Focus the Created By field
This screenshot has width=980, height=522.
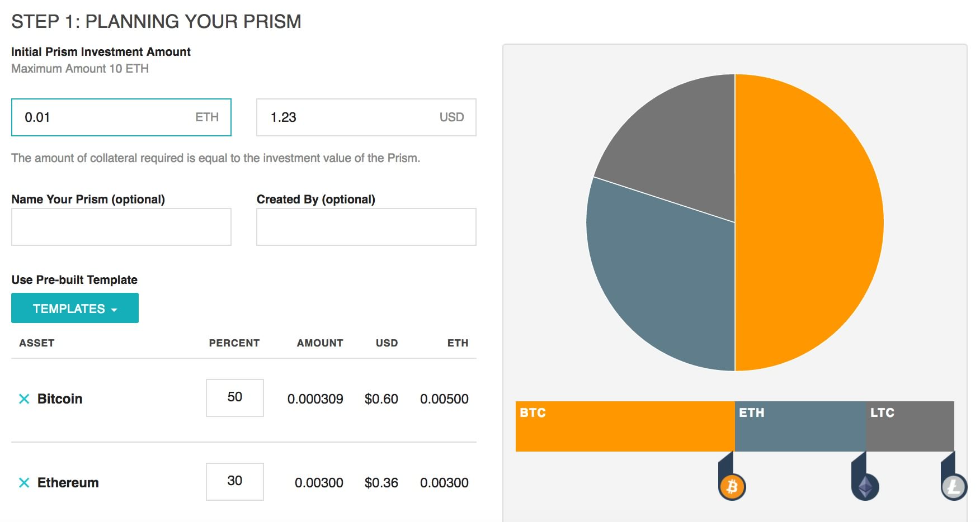point(366,227)
